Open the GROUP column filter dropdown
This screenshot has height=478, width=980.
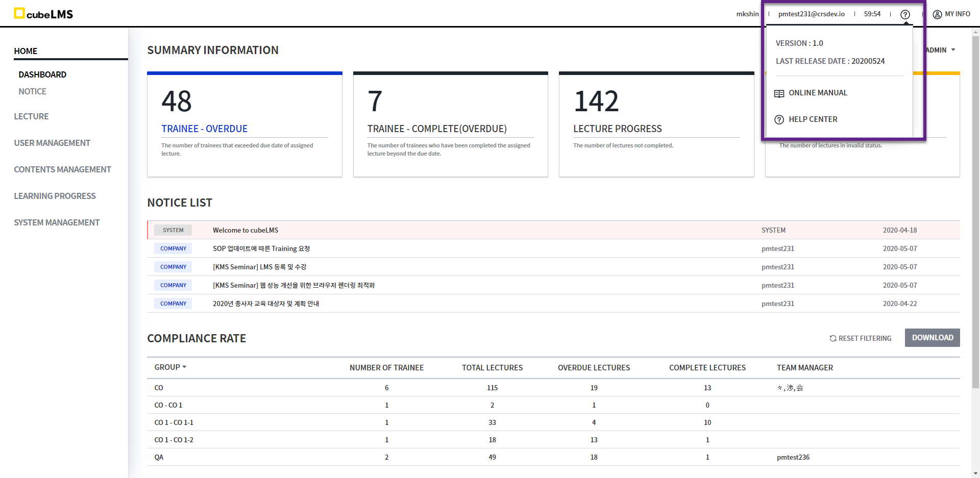point(184,367)
